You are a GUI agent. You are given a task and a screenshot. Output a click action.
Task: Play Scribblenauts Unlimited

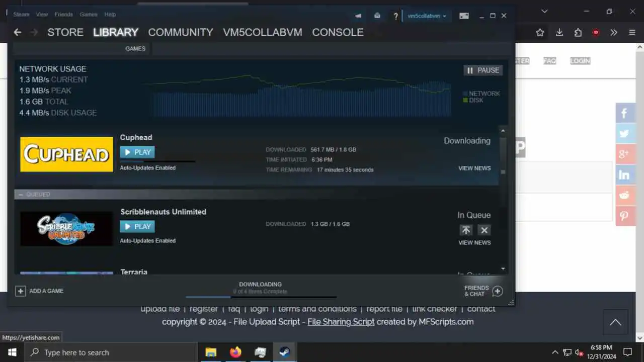click(x=137, y=227)
